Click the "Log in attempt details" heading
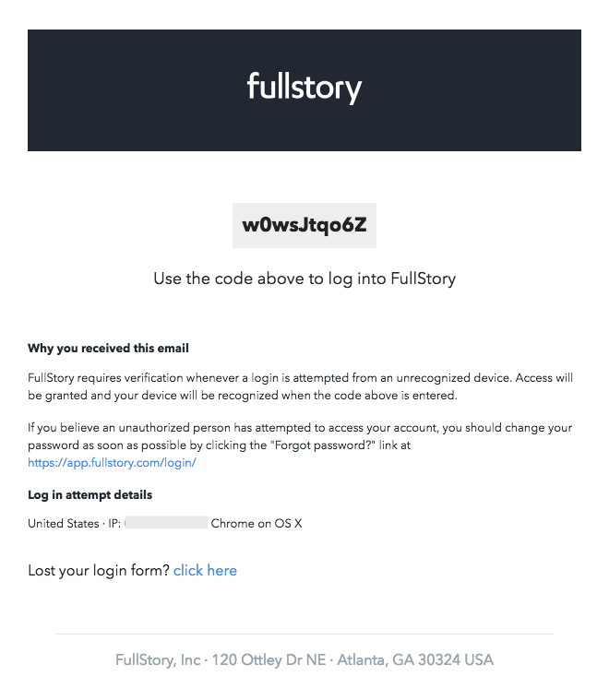Viewport: 609px width, 700px height. point(90,495)
